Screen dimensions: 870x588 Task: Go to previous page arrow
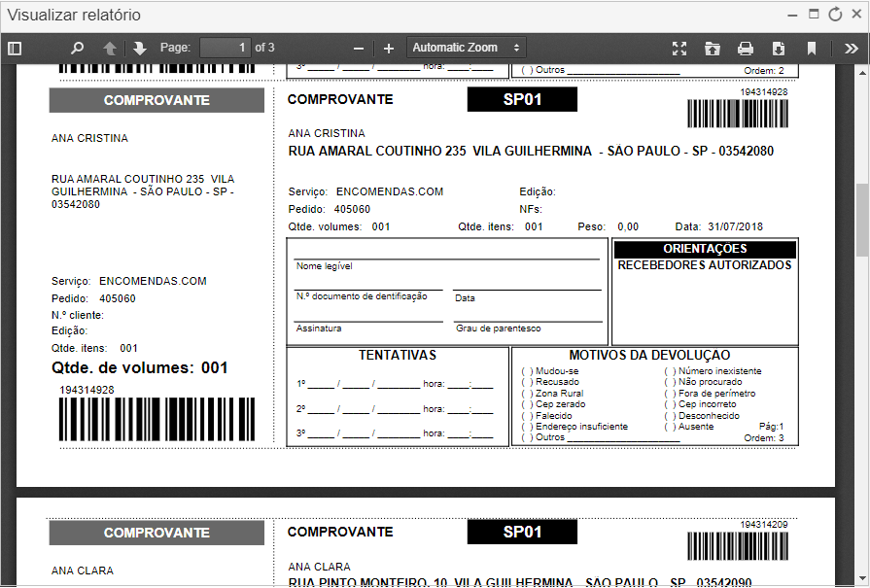click(x=110, y=49)
